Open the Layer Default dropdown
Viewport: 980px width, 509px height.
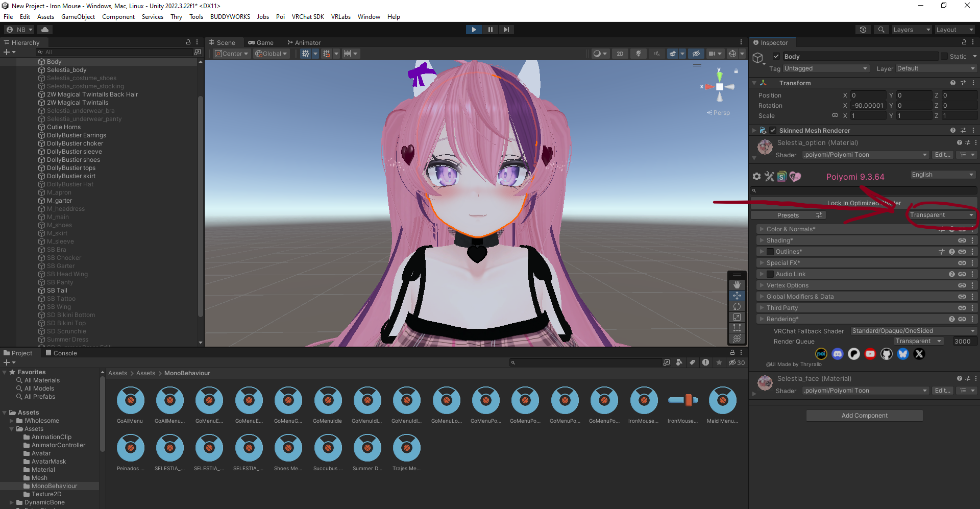point(936,68)
